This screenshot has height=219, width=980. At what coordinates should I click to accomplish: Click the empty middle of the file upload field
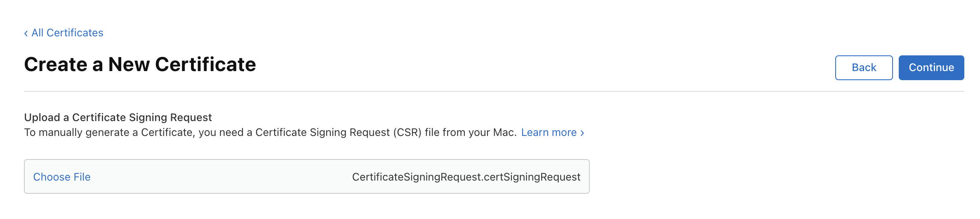(219, 177)
